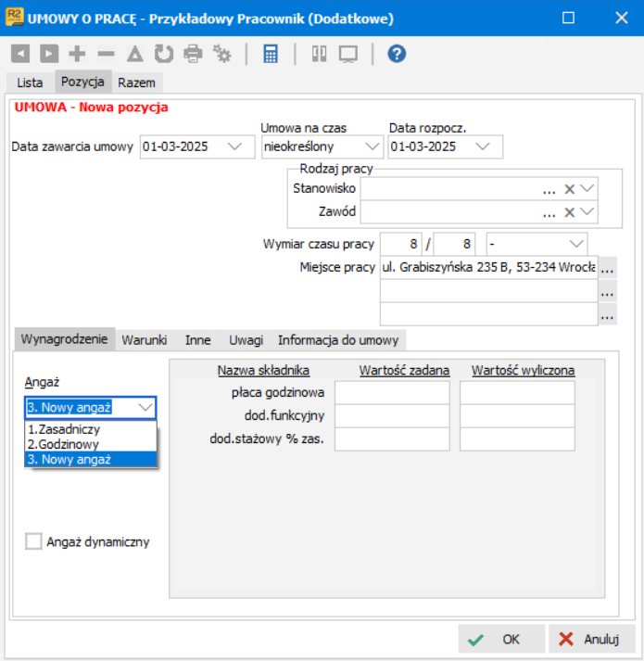
Task: Click the second empty Miejsce pracy line
Action: [x=488, y=291]
